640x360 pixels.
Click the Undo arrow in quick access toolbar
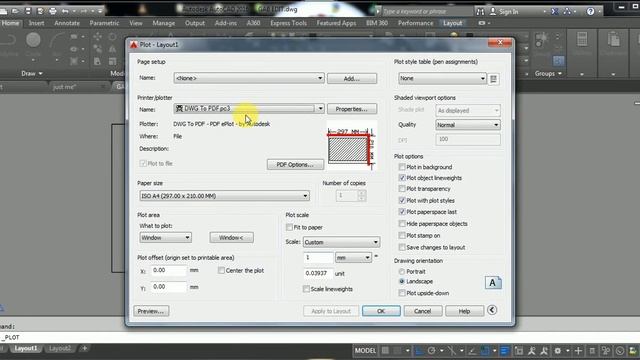[x=65, y=11]
